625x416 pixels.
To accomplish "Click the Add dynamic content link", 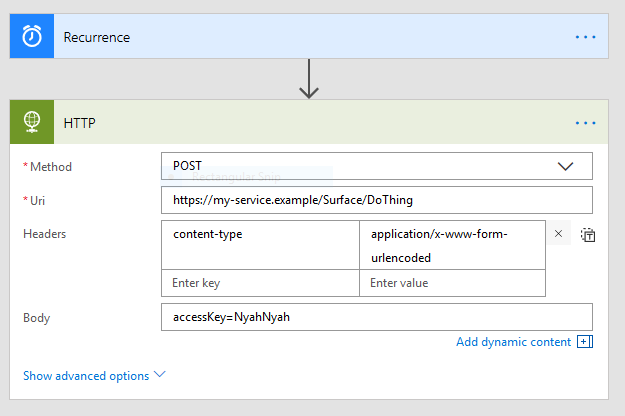I will click(513, 342).
